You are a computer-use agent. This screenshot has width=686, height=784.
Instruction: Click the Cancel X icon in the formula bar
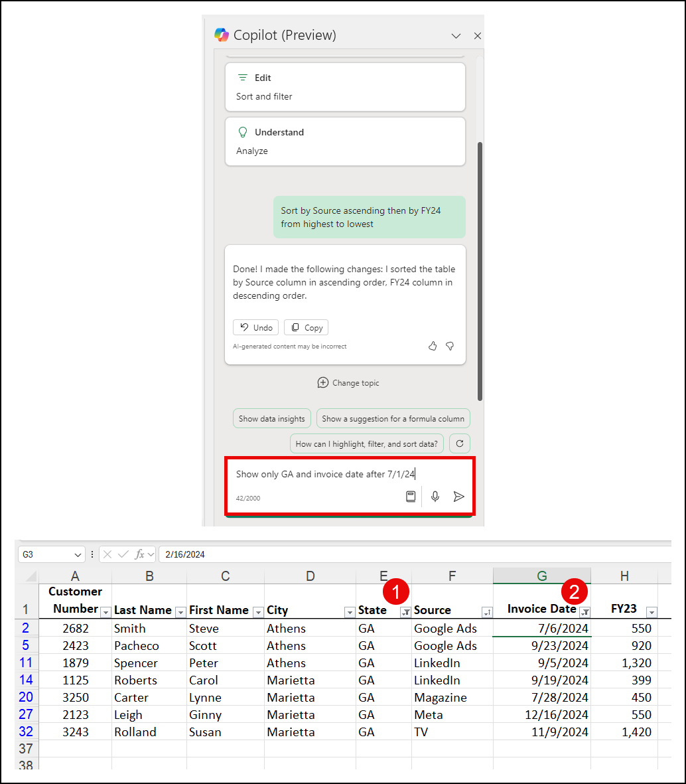point(106,554)
